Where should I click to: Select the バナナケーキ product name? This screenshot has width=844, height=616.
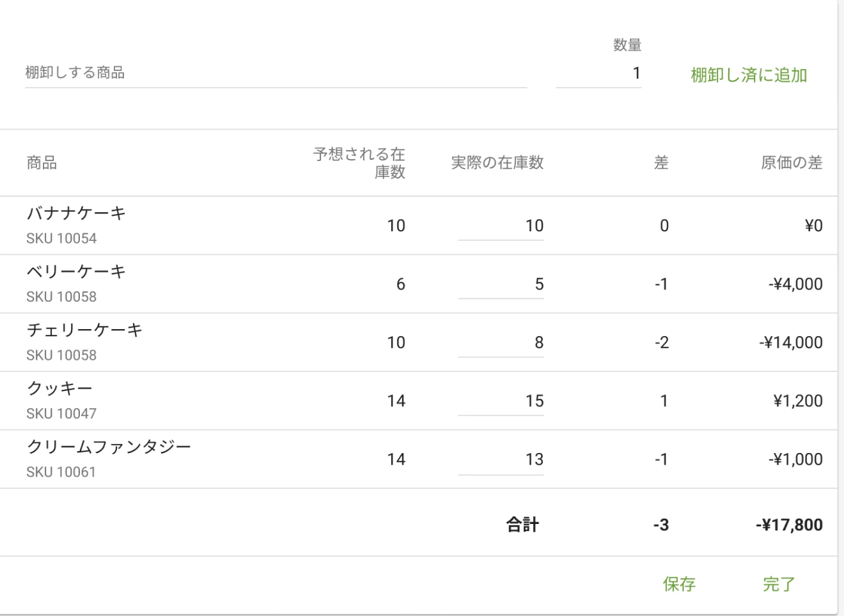76,213
